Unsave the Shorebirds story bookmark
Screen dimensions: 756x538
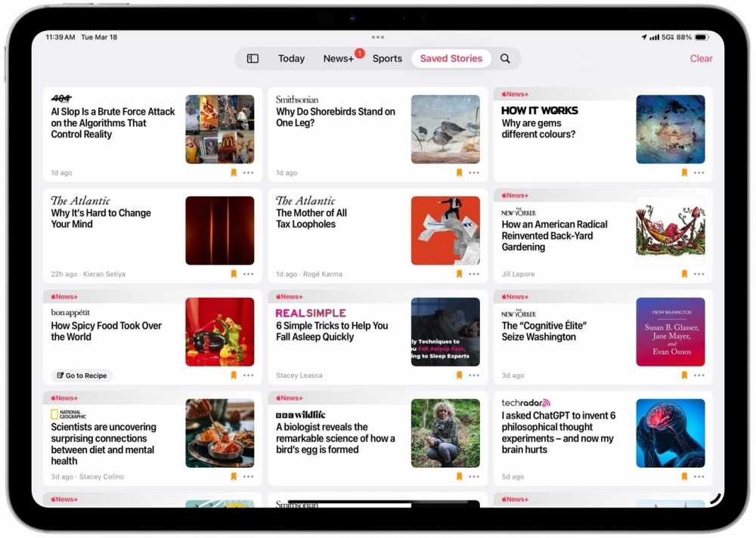tap(459, 172)
